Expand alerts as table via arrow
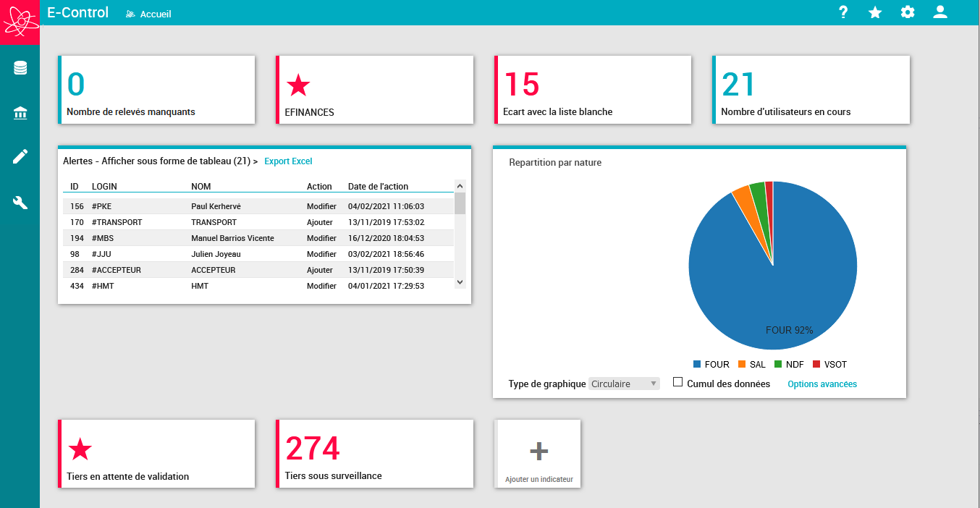The image size is (980, 508). click(x=255, y=161)
